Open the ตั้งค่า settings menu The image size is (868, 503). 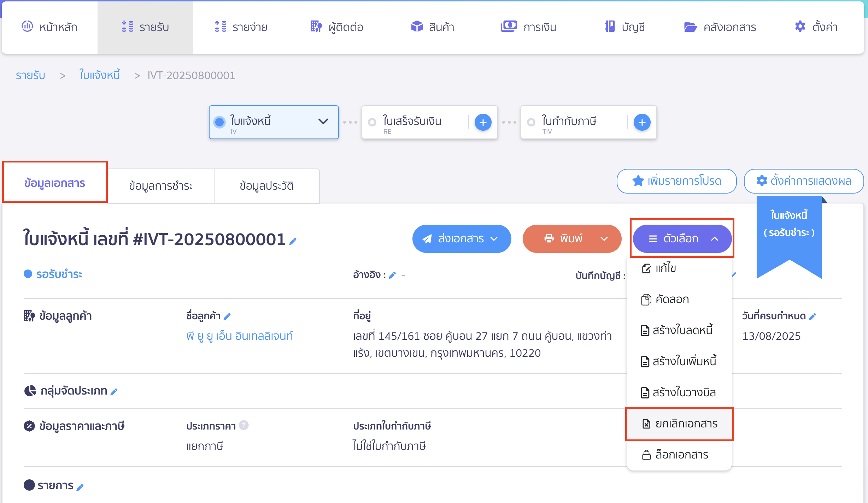(816, 27)
